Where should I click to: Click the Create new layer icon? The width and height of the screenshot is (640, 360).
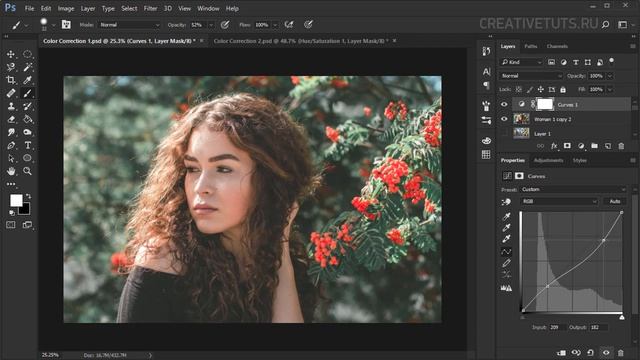click(608, 146)
